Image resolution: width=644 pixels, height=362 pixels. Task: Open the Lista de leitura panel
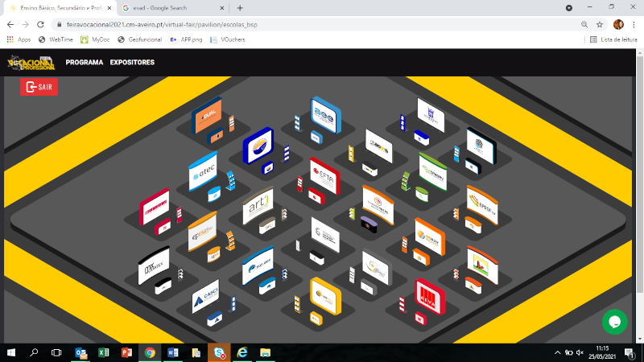[613, 39]
